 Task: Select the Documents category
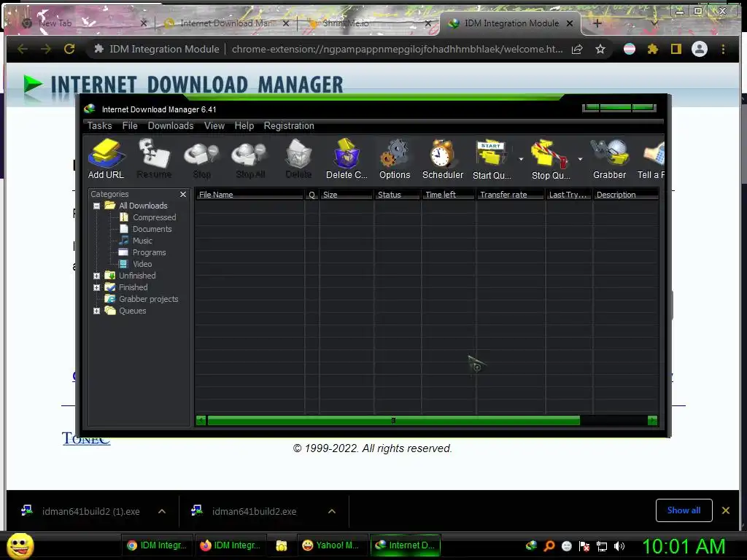(152, 229)
